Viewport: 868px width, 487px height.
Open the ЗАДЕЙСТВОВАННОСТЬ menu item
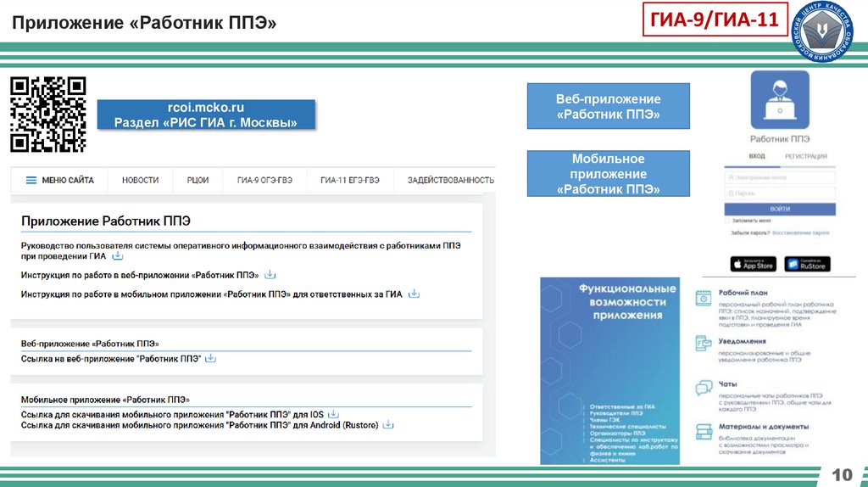[x=451, y=180]
